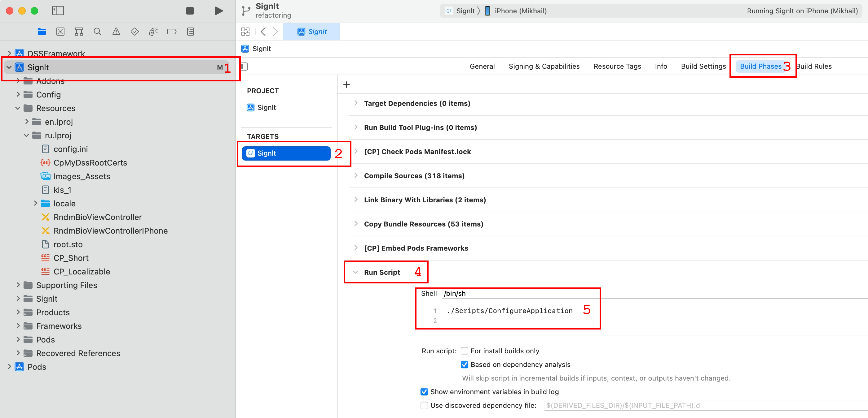Open the editor grid related-items icon
The height and width of the screenshot is (418, 868).
(x=245, y=32)
